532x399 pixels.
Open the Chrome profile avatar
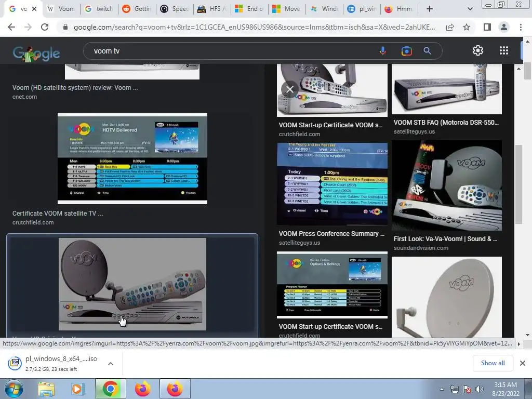(x=504, y=27)
